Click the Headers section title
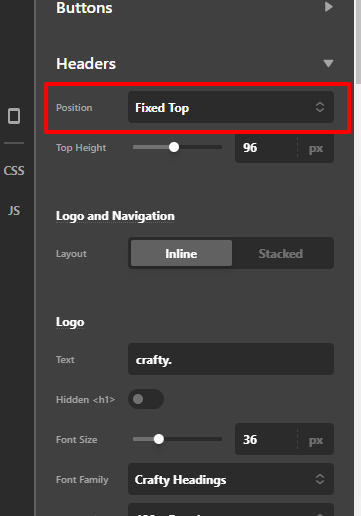The height and width of the screenshot is (516, 361). [86, 64]
